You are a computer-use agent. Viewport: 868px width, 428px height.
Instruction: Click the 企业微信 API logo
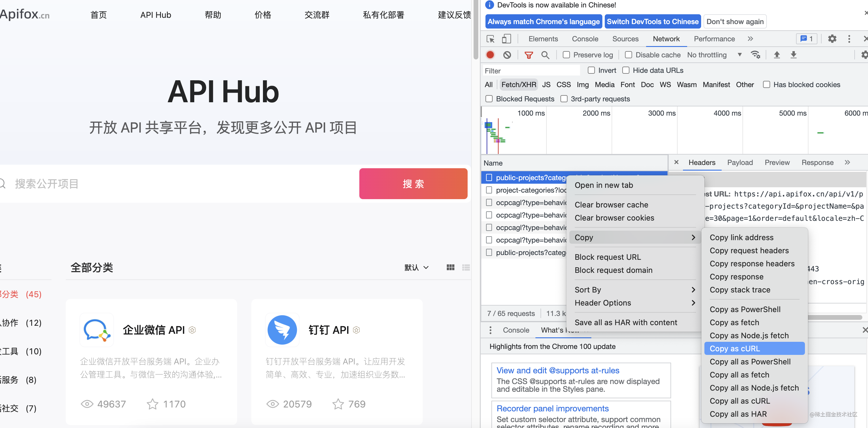point(97,330)
